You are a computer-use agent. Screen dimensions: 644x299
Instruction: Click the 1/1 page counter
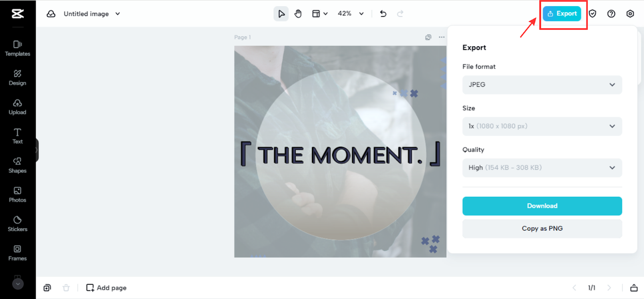coord(592,288)
